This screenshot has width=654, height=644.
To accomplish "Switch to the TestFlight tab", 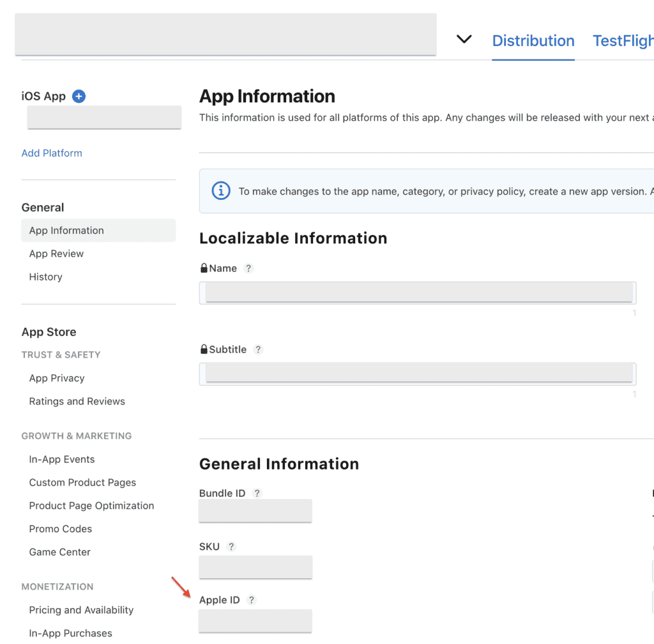I will click(623, 41).
